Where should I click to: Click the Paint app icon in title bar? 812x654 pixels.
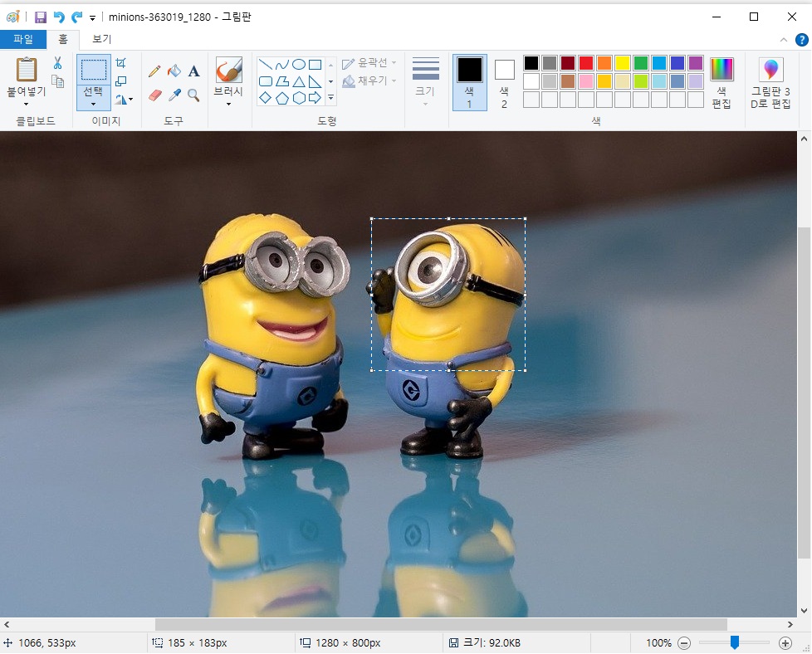13,17
